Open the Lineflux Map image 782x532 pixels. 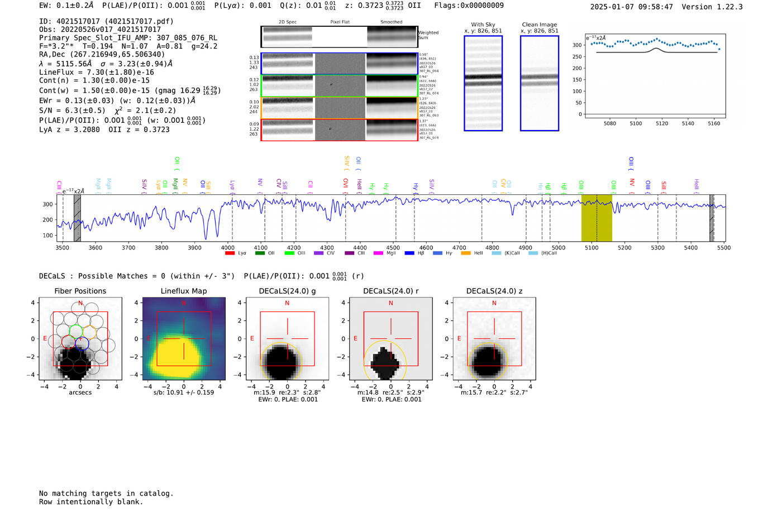point(184,338)
